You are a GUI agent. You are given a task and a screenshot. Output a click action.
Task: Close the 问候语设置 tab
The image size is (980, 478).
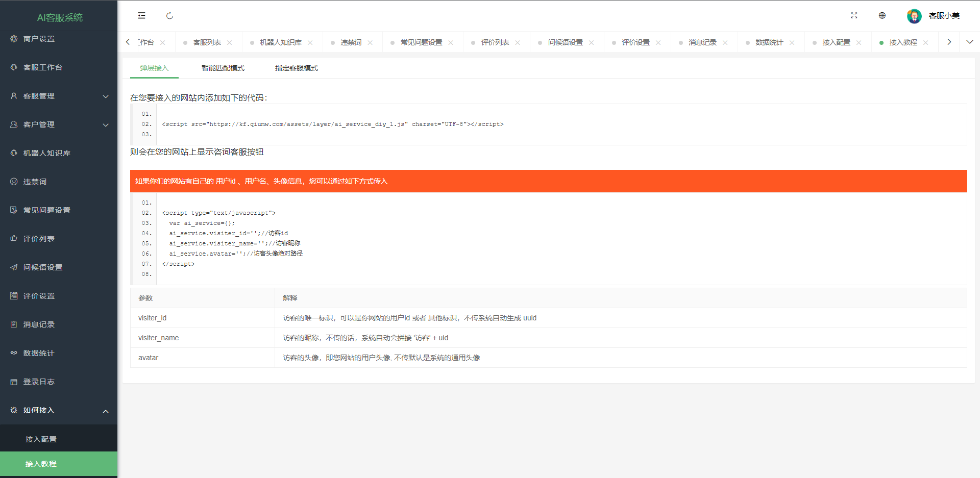pyautogui.click(x=592, y=43)
